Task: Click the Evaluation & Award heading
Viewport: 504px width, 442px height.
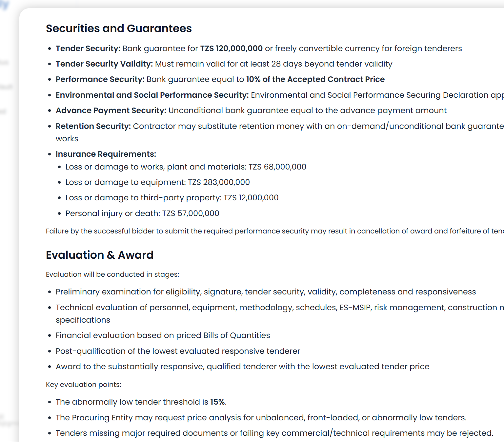Action: 100,255
